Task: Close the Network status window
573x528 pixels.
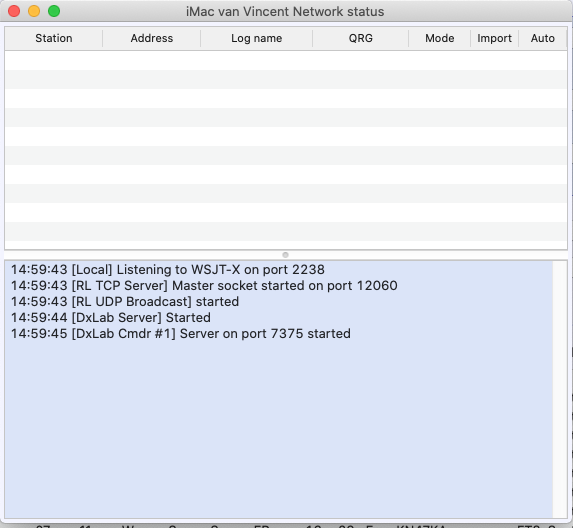Action: coord(14,11)
